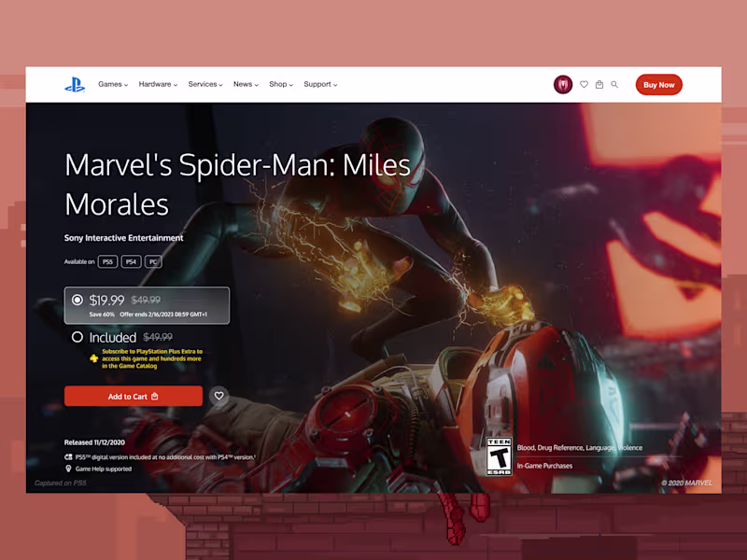Open the Shop menu

(x=281, y=84)
